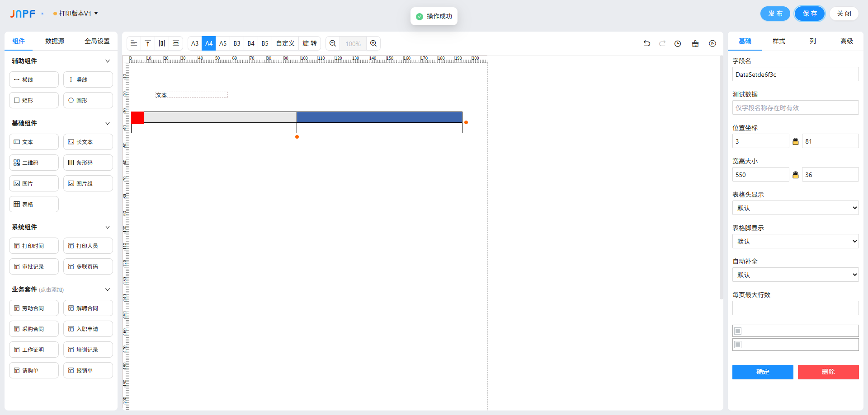Click the red 删除 delete button
Image resolution: width=868 pixels, height=415 pixels.
[828, 372]
